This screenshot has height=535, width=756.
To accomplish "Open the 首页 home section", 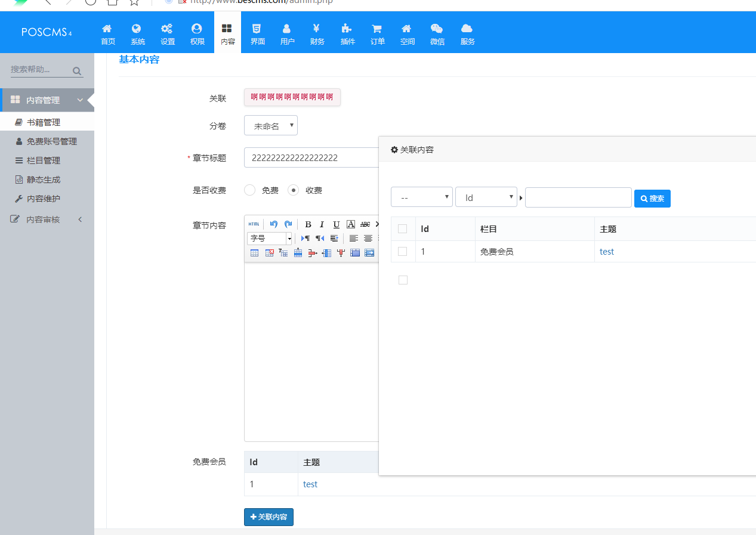I will coord(108,35).
